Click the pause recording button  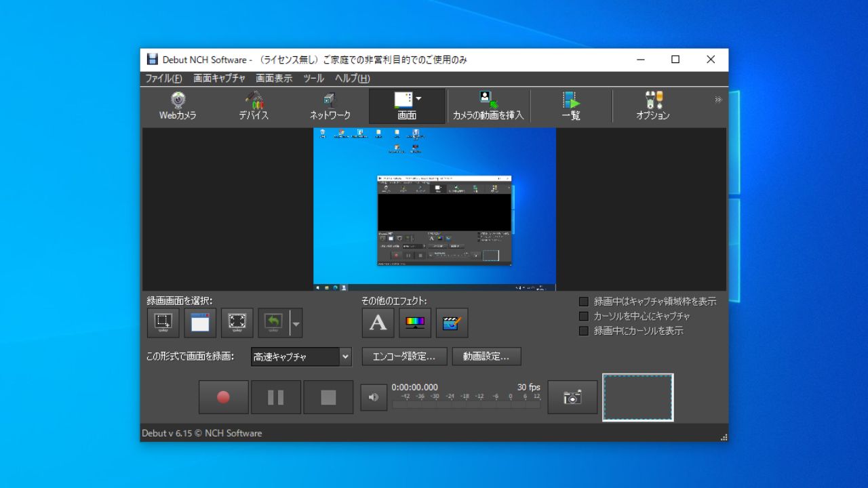coord(276,397)
